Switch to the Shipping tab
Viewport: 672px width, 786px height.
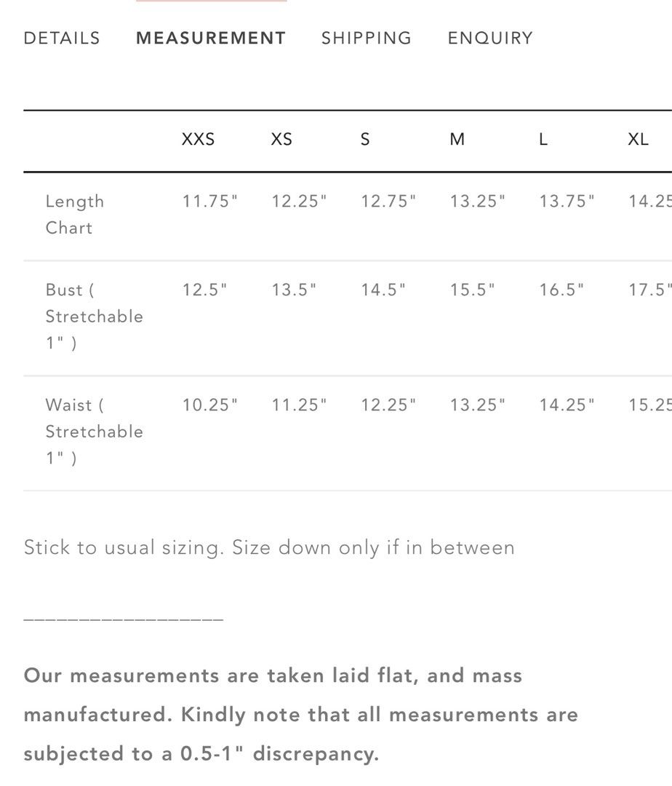[x=366, y=38]
